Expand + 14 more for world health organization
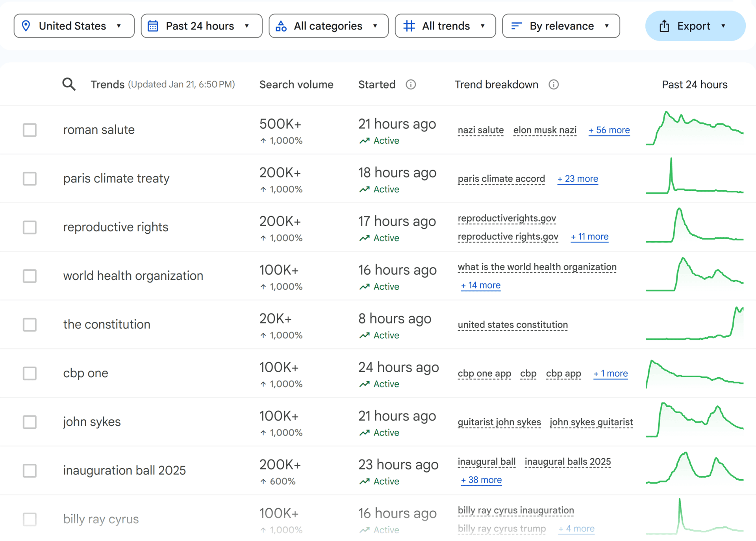 pyautogui.click(x=480, y=285)
